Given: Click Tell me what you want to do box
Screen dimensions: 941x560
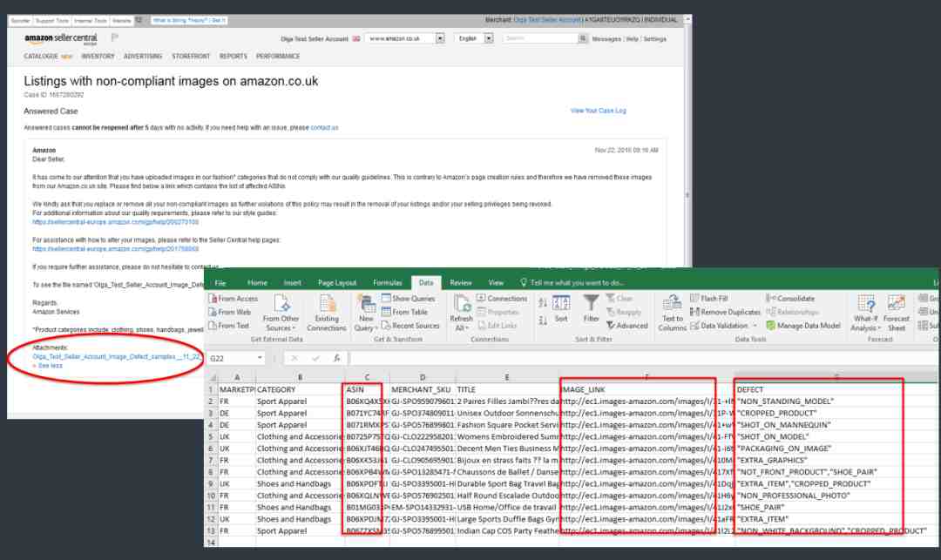Looking at the screenshot, I should pos(572,283).
